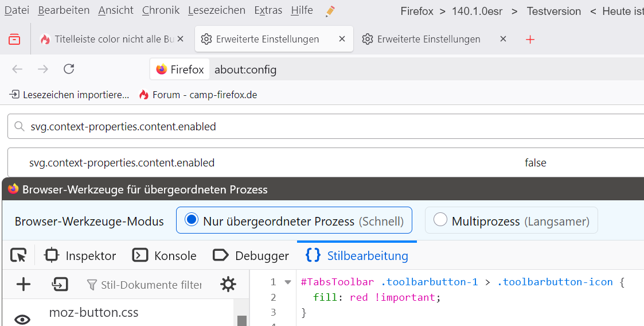
Task: Switch to the Konsole tab
Action: 165,255
